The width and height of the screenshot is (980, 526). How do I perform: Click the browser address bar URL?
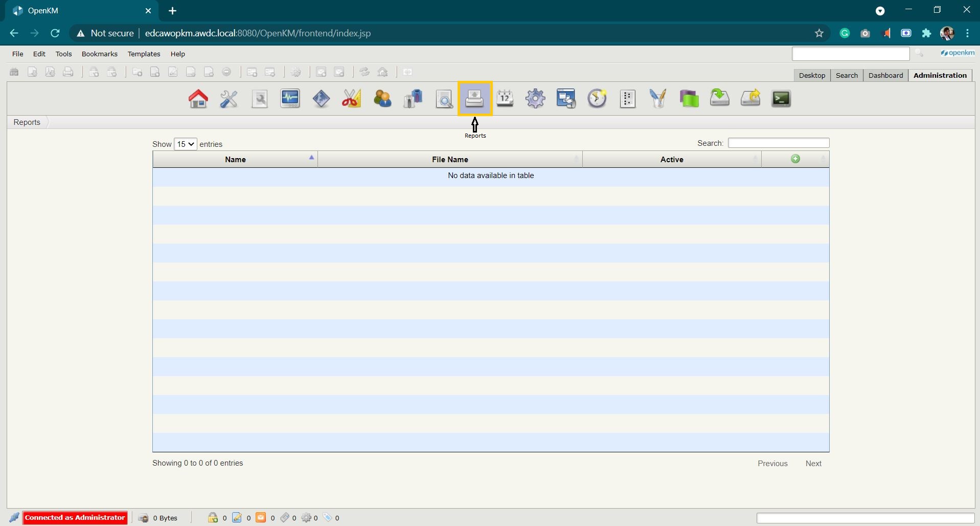click(258, 33)
